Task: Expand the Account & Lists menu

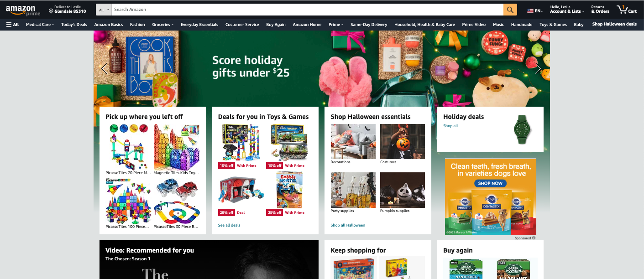Action: click(567, 10)
